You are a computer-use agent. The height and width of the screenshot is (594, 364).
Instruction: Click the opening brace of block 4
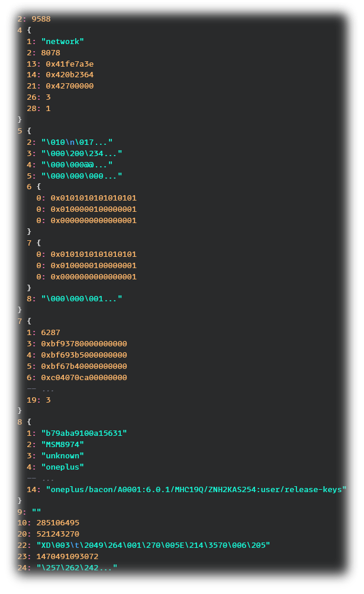coord(29,30)
